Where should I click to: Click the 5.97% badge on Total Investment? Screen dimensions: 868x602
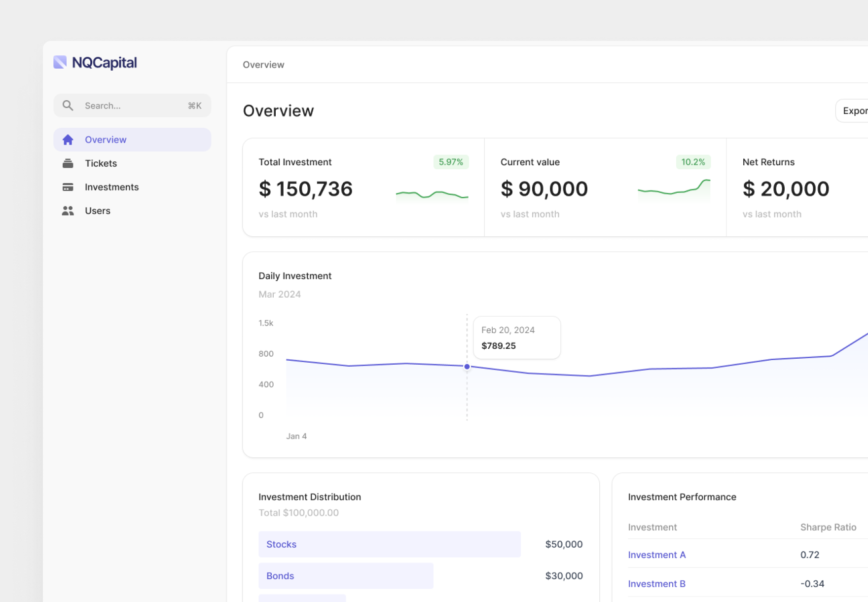(x=451, y=162)
